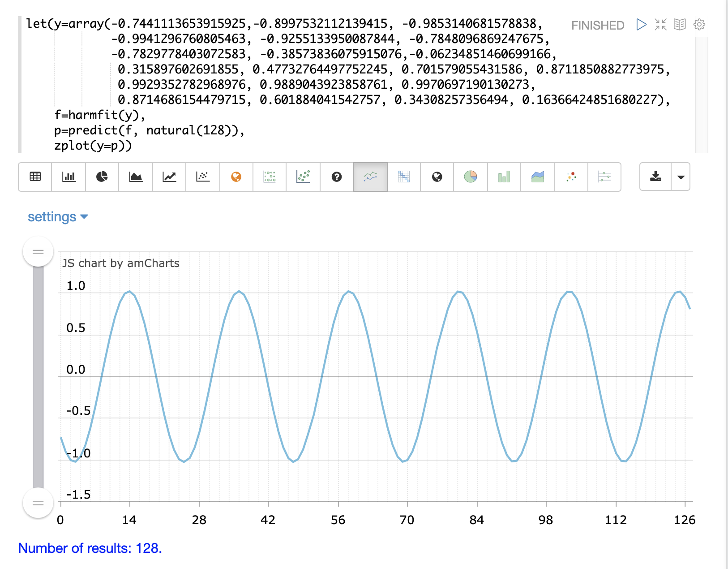Select the bar chart visualization
This screenshot has height=569, width=728.
click(69, 177)
